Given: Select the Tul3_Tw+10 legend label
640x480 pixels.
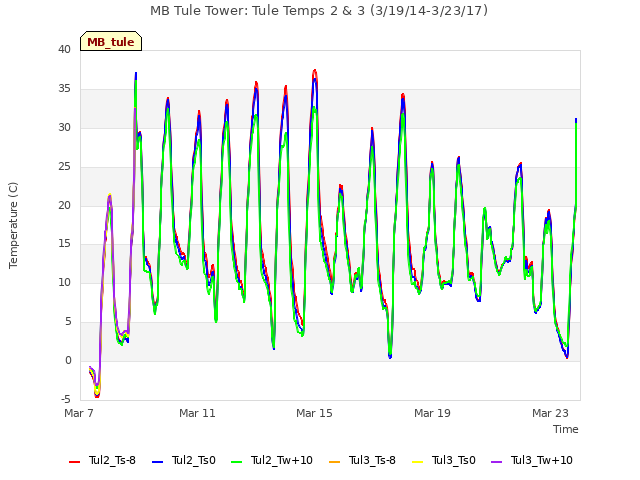Looking at the screenshot, I should click(542, 461).
